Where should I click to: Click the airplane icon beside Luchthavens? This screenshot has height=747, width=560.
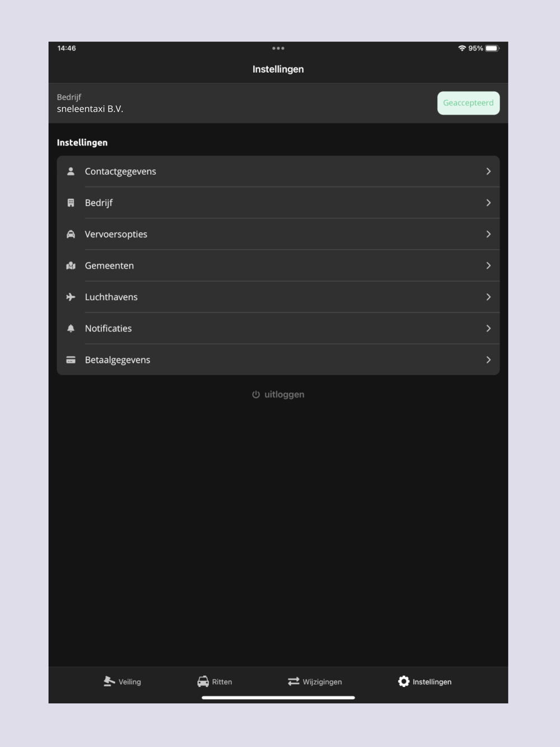point(71,297)
